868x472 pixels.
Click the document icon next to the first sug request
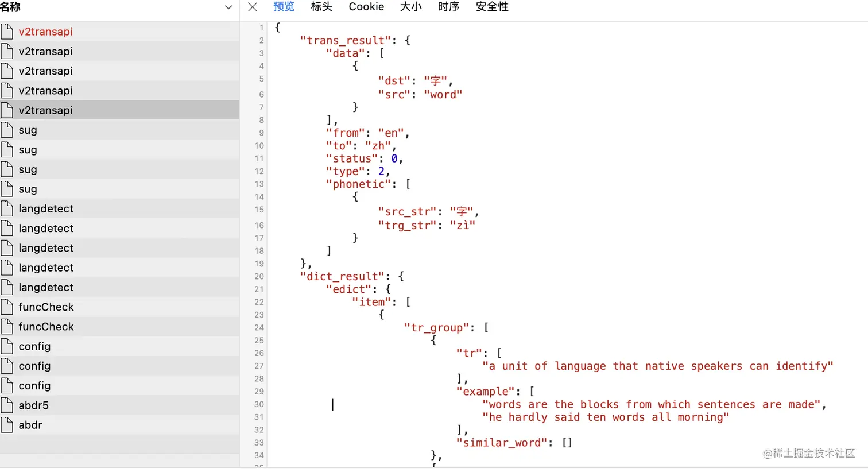point(7,130)
